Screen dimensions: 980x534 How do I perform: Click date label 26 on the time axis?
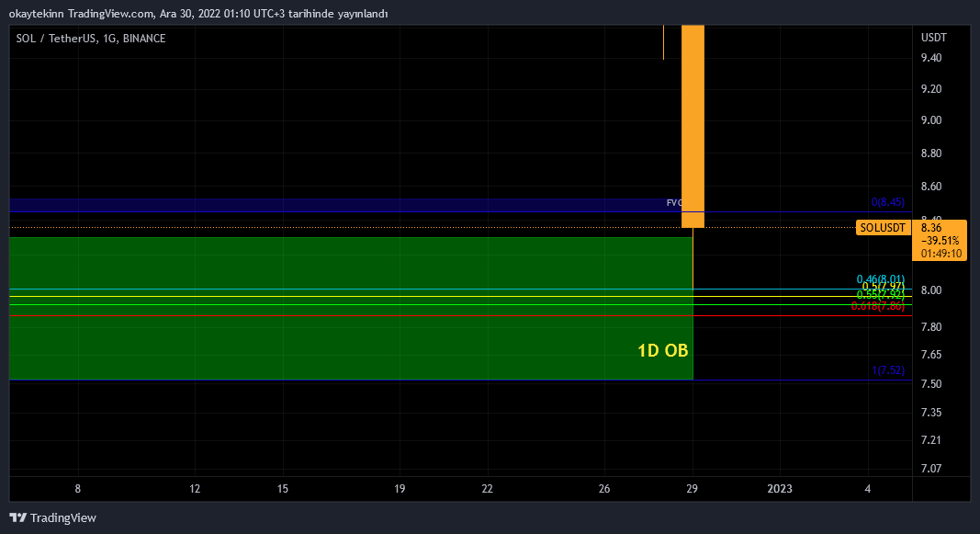pyautogui.click(x=603, y=489)
